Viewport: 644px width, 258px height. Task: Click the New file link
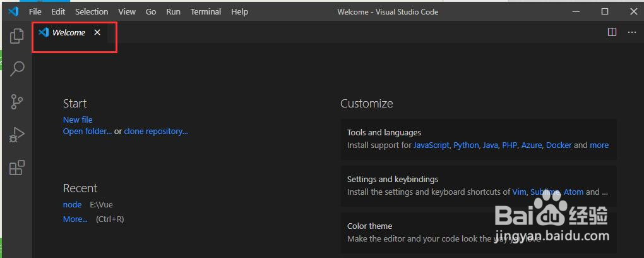(x=78, y=120)
